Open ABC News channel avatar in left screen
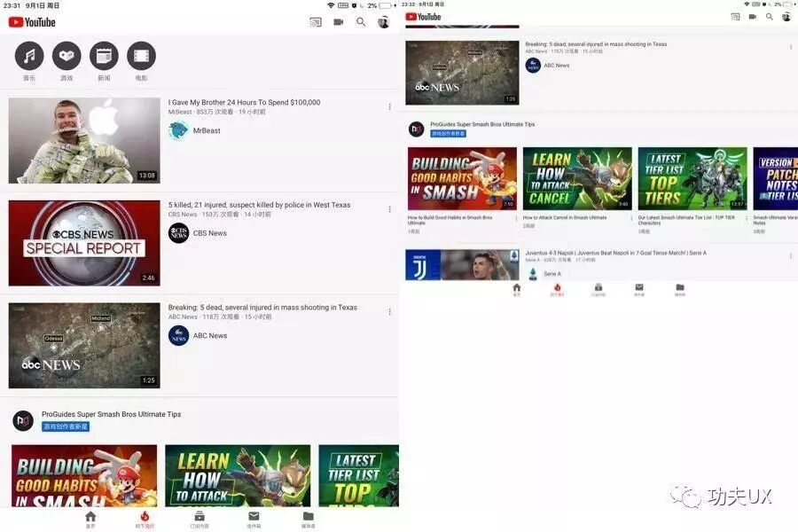798x532 pixels. pos(178,335)
